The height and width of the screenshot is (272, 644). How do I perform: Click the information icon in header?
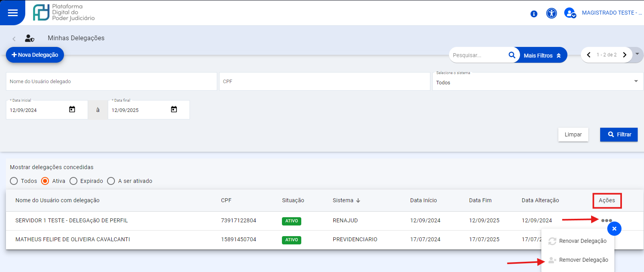534,14
